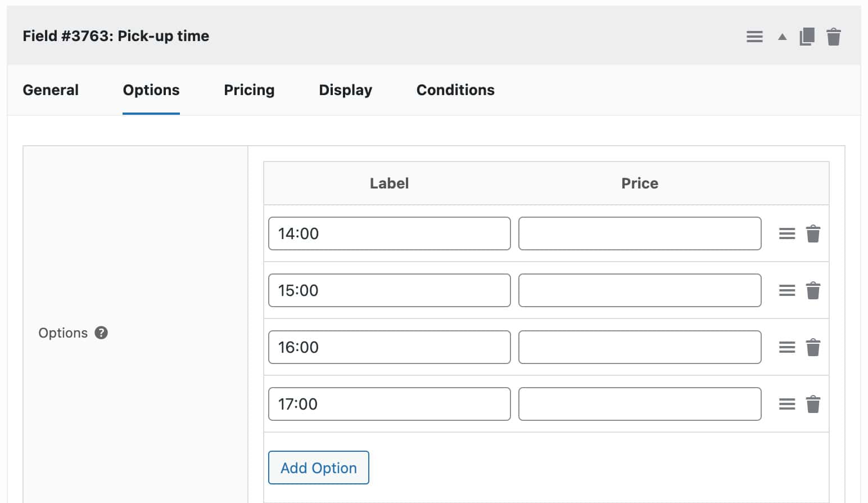Collapse the Pick-up time field panel

[x=781, y=36]
